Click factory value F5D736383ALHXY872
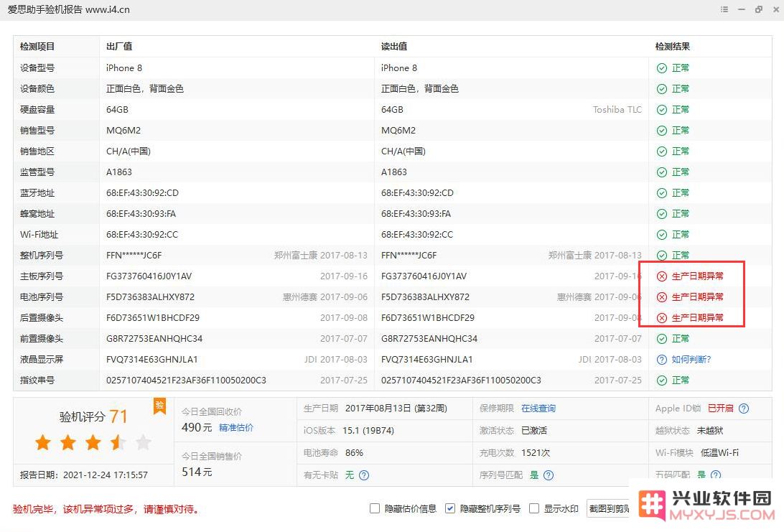Image resolution: width=784 pixels, height=532 pixels. click(x=150, y=297)
